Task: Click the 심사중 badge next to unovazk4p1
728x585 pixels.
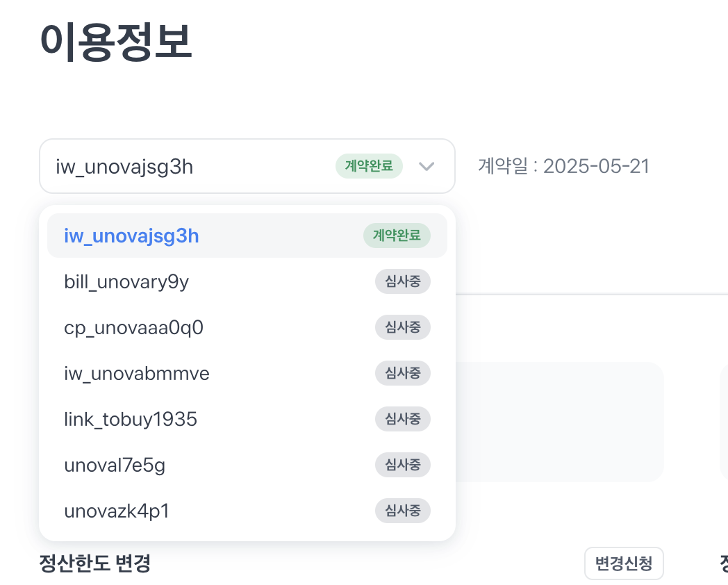Action: click(403, 511)
